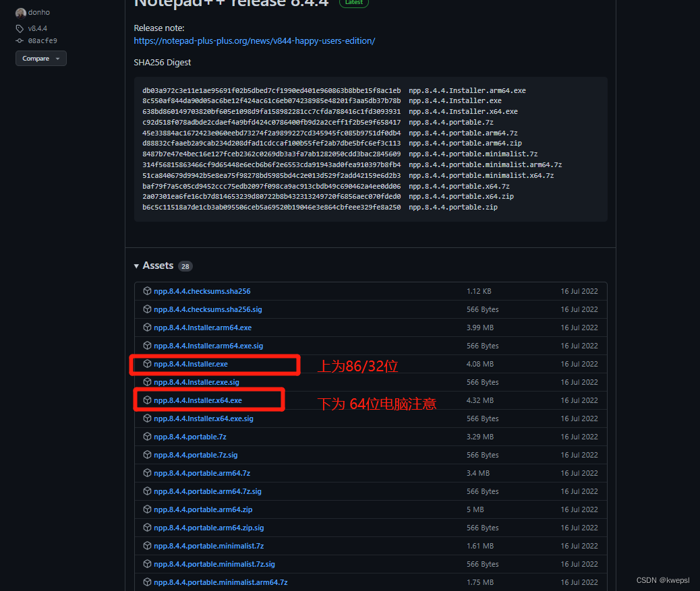
Task: Download the 64-bit npp.8.4.4.Installer.x64.exe
Action: point(198,400)
